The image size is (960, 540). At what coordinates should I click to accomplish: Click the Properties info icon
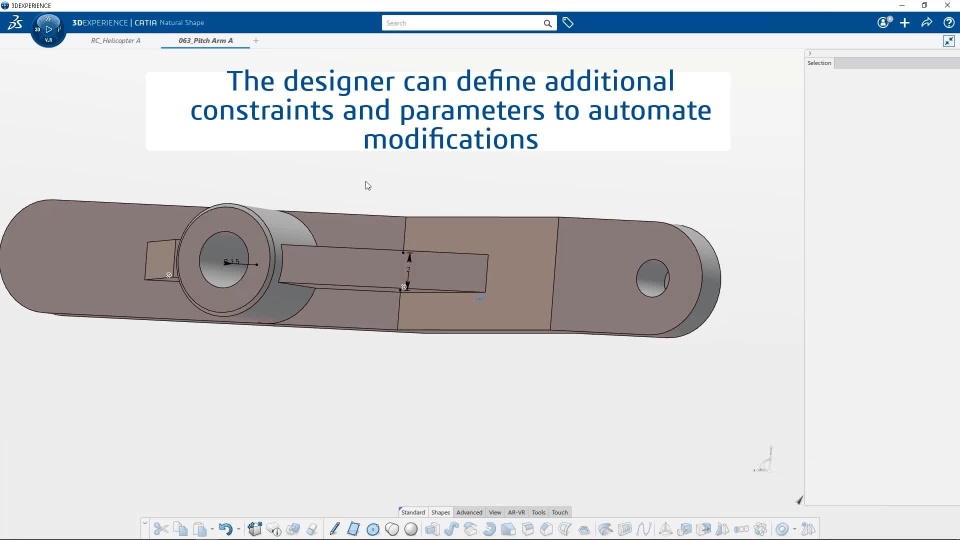pyautogui.click(x=274, y=529)
